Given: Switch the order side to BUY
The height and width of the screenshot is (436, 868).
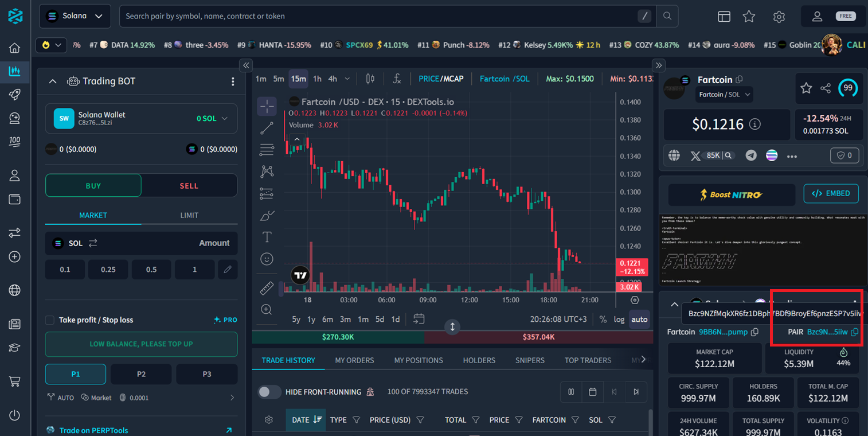Looking at the screenshot, I should click(93, 186).
